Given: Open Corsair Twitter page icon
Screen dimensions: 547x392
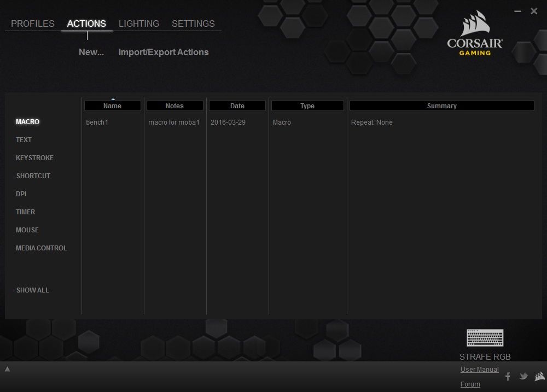Looking at the screenshot, I should tap(523, 376).
